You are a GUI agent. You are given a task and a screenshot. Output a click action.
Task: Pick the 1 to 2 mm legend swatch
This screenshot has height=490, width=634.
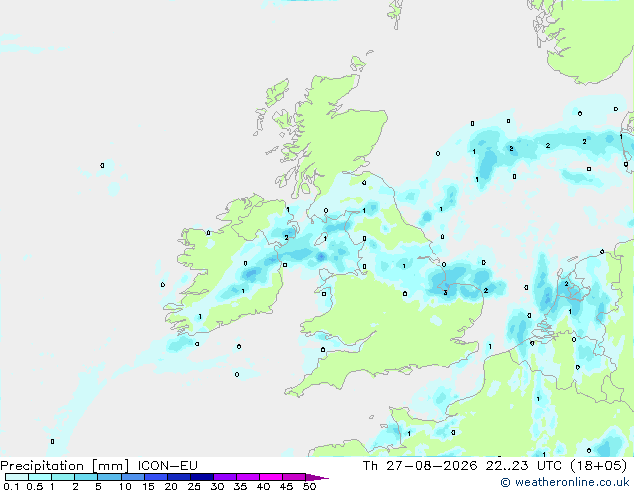(63, 477)
